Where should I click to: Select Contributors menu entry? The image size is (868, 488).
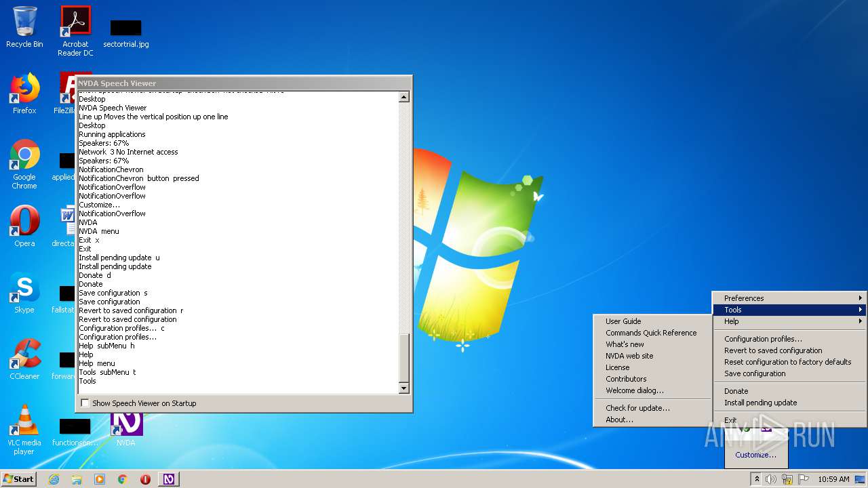[x=652, y=379]
